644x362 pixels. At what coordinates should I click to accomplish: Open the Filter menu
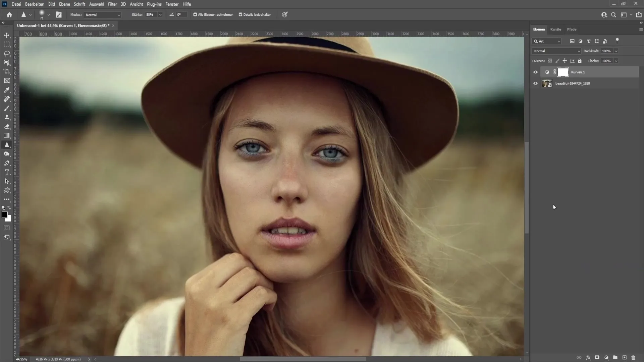(x=112, y=4)
